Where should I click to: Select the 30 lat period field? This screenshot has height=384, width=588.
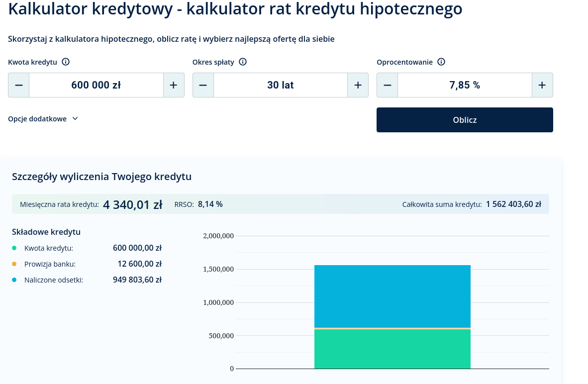click(281, 85)
